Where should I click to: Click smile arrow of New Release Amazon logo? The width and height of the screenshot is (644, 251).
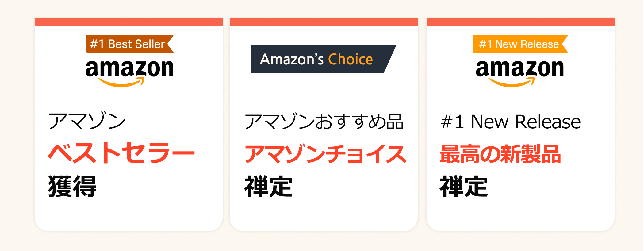pyautogui.click(x=512, y=83)
